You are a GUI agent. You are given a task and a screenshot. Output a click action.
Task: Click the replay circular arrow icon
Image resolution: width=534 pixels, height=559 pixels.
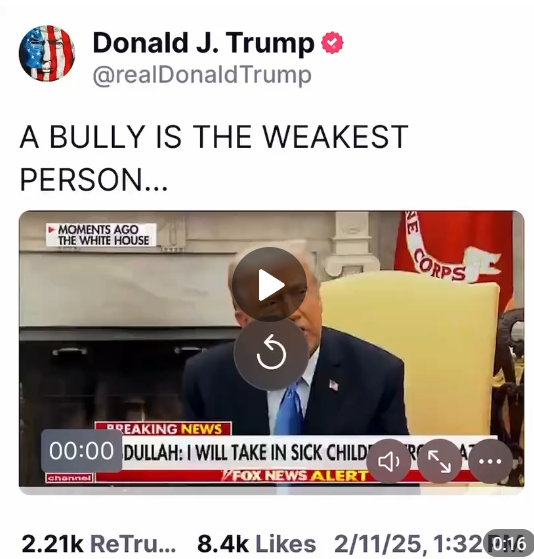tap(271, 354)
